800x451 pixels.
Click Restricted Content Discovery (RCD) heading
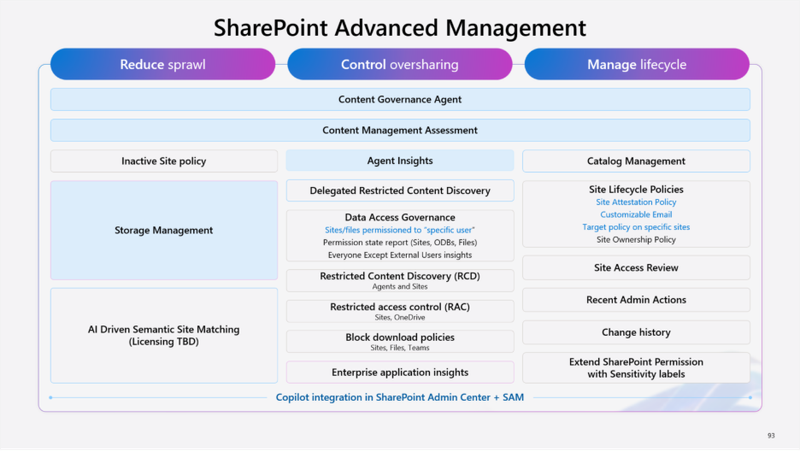coord(400,276)
